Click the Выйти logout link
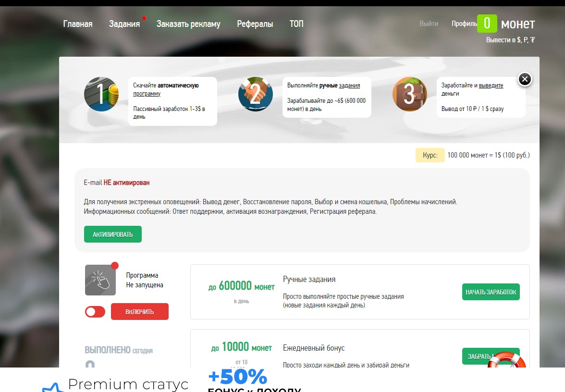Image resolution: width=565 pixels, height=392 pixels. coord(429,24)
